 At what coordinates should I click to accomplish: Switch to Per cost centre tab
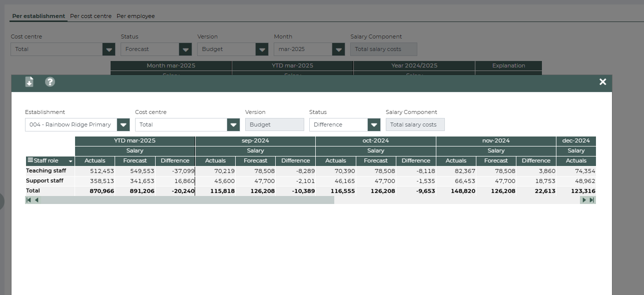coord(91,16)
